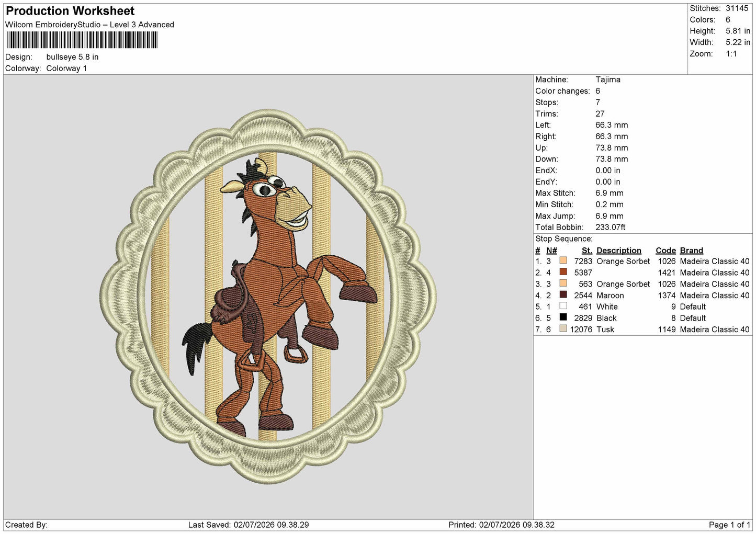Click the Max Stitch value 6.9 mm
Image resolution: width=756 pixels, height=534 pixels.
(610, 193)
